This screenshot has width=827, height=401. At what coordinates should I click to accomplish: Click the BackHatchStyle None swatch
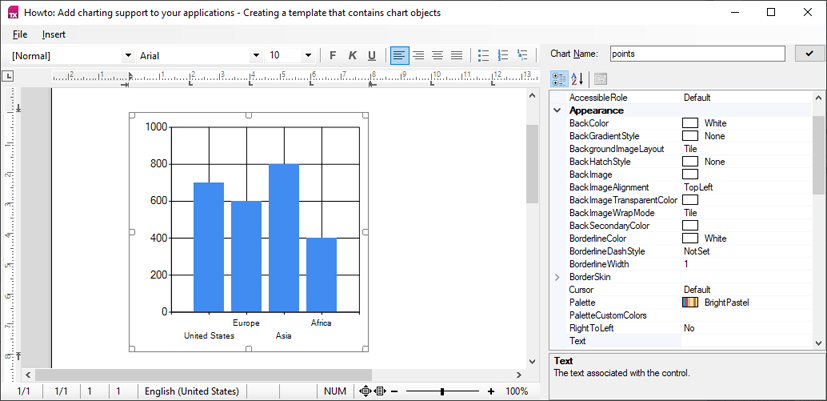click(x=690, y=161)
